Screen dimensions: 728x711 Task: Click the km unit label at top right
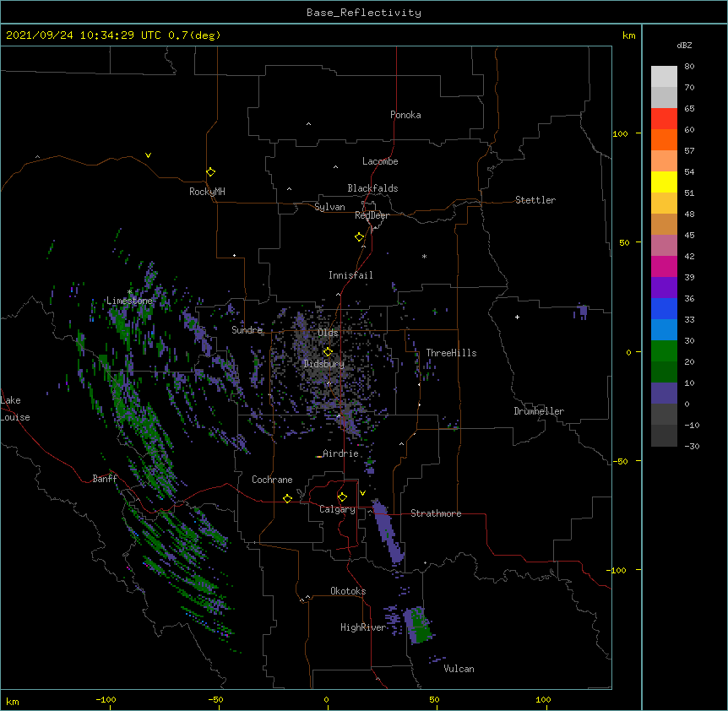pos(628,35)
